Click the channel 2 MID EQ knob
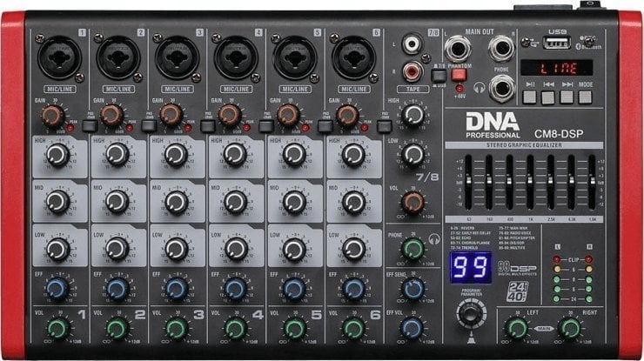644x361 pixels. point(116,203)
